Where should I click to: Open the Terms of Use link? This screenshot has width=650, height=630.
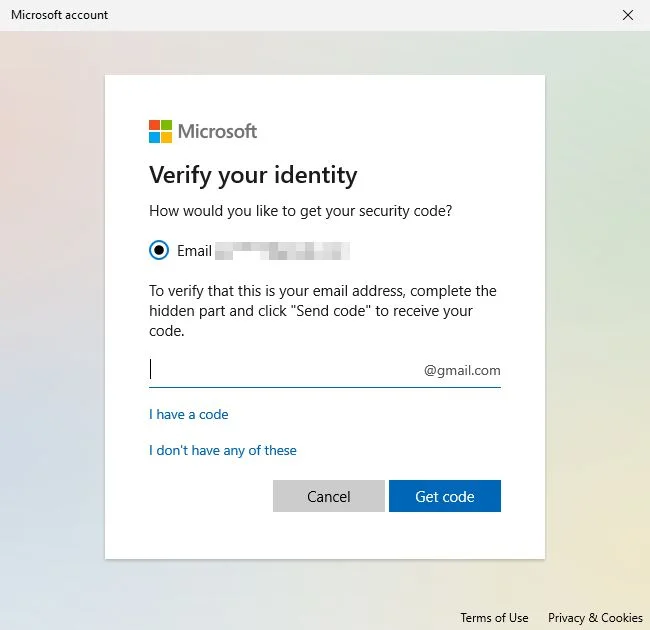tap(494, 618)
